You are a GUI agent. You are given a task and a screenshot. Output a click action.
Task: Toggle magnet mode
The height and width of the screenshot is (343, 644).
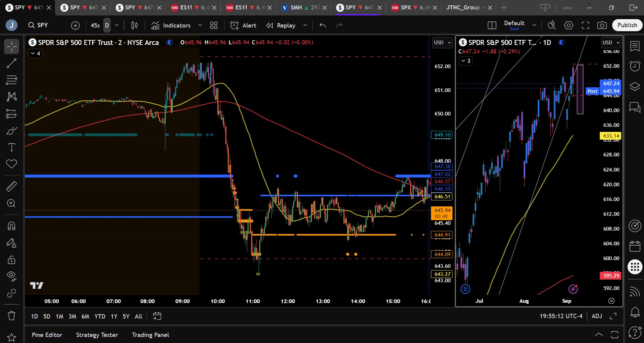click(11, 226)
